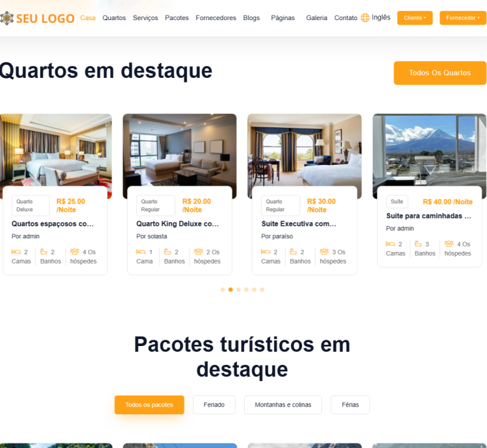
Task: Click the Todos Os Quartos button
Action: [440, 73]
